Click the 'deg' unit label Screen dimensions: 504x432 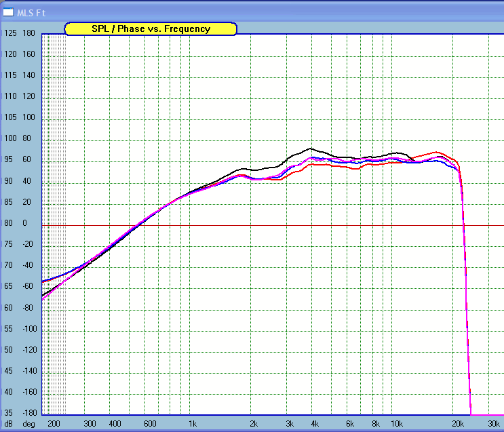point(28,425)
